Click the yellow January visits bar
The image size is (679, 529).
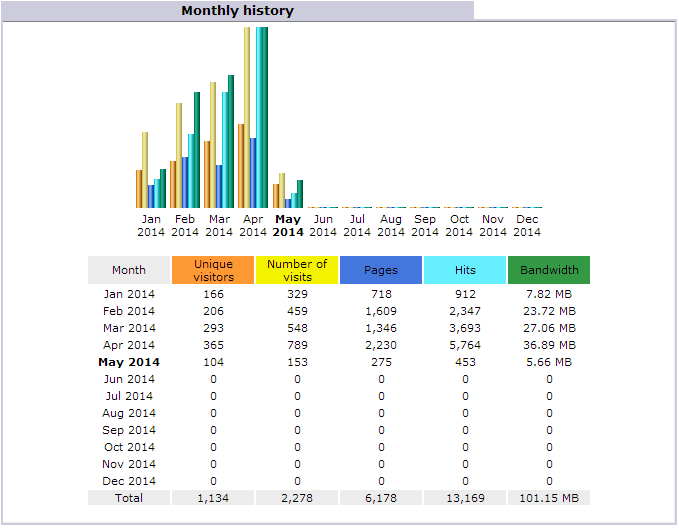[x=145, y=170]
